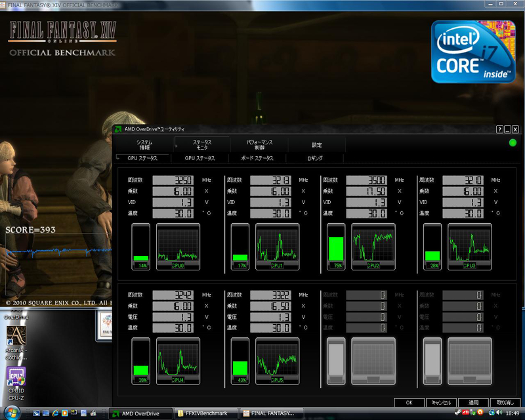Click the SCORE=393 text in the benchmark

click(x=30, y=230)
